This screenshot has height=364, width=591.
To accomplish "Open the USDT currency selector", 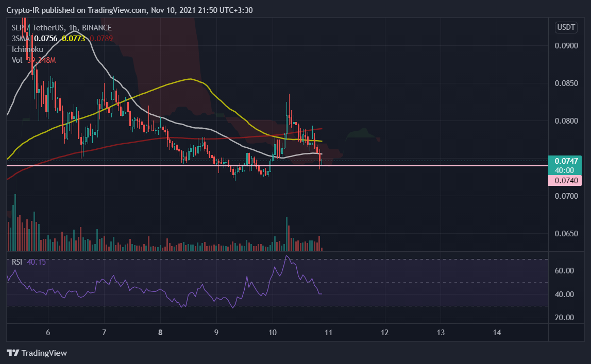I will point(566,27).
